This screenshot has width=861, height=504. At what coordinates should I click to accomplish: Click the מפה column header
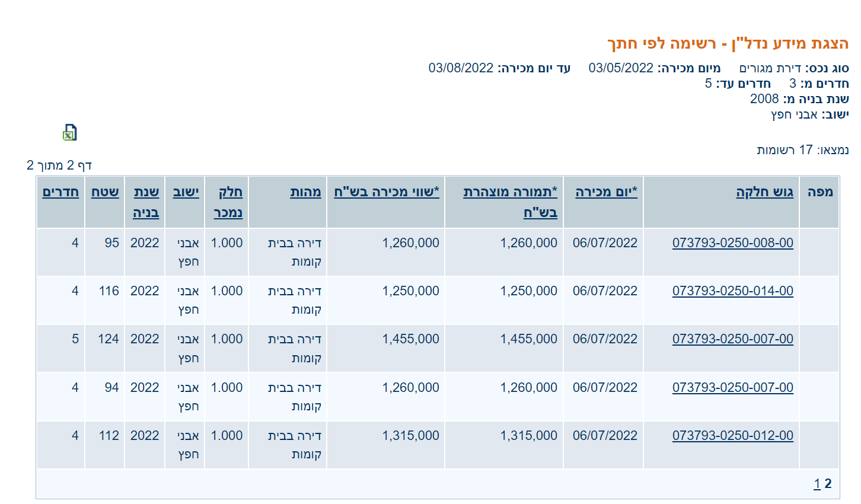click(x=819, y=192)
